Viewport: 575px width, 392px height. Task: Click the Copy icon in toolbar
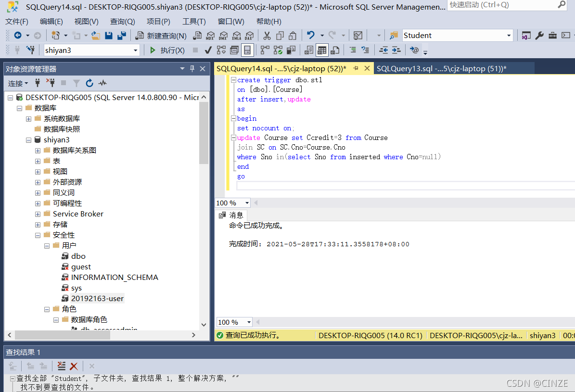coord(280,36)
